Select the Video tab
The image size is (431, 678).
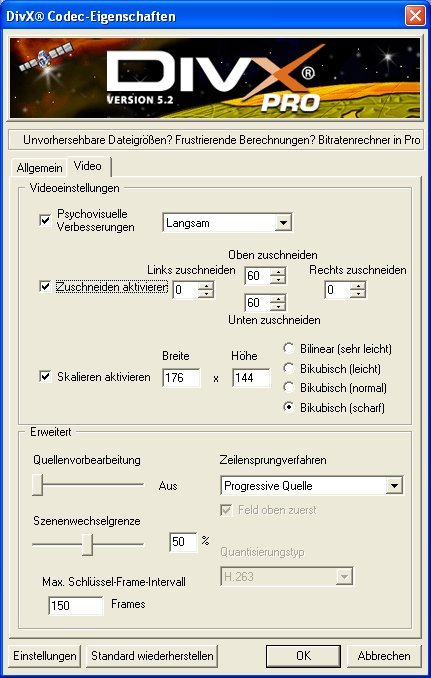click(88, 166)
